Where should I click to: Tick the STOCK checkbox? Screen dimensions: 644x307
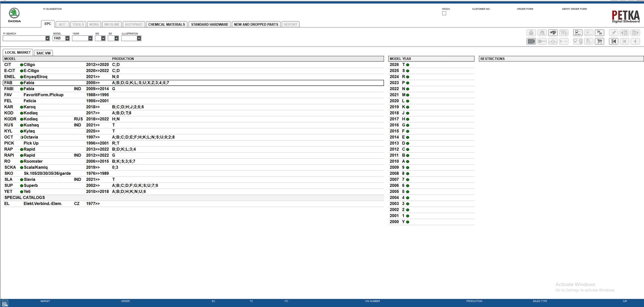444,13
